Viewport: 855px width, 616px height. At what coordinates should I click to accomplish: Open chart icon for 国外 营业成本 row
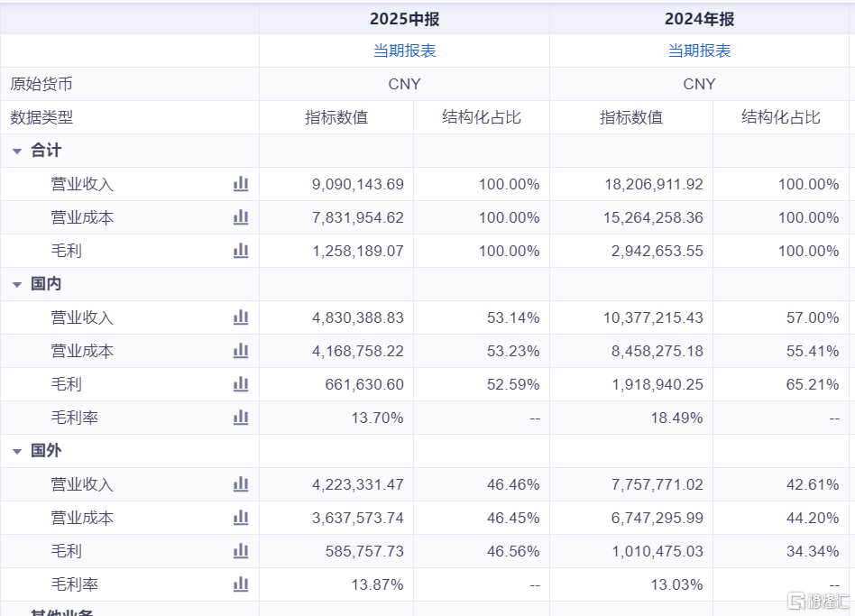click(x=241, y=518)
